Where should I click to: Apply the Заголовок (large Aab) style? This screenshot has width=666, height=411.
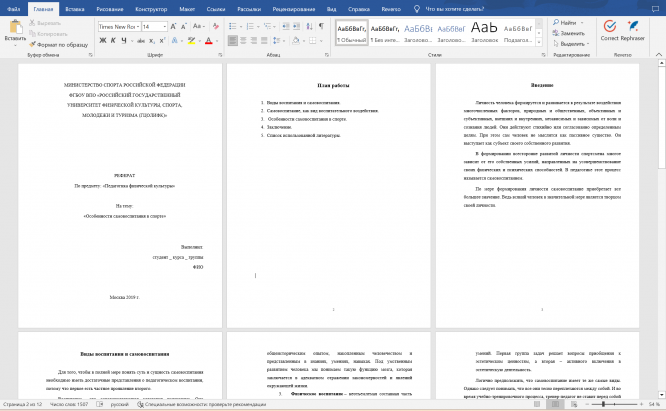[484, 33]
